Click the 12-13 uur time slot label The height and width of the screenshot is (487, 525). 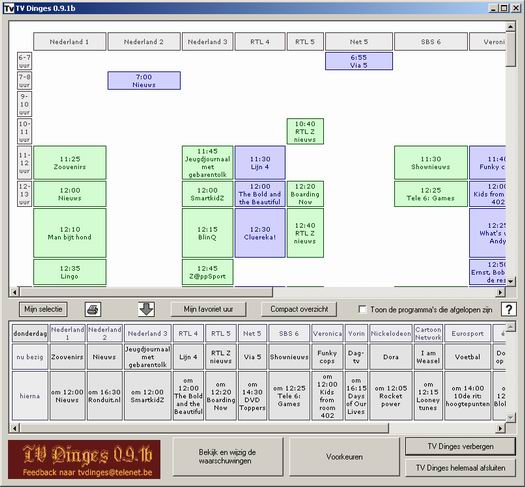(24, 194)
